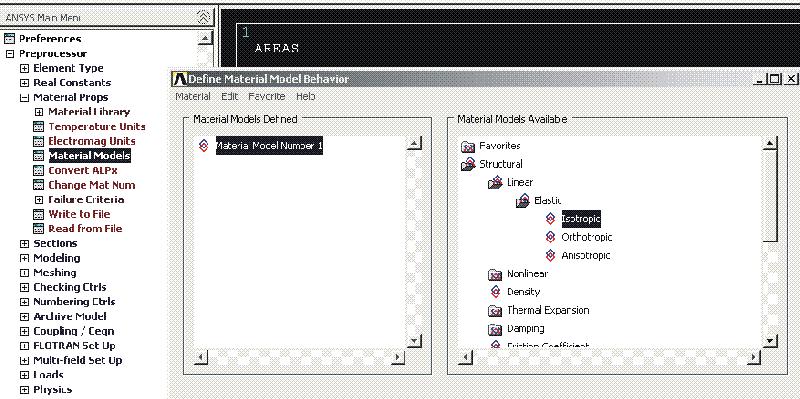The height and width of the screenshot is (399, 800).
Task: Expand the Loads node
Action: (x=24, y=375)
